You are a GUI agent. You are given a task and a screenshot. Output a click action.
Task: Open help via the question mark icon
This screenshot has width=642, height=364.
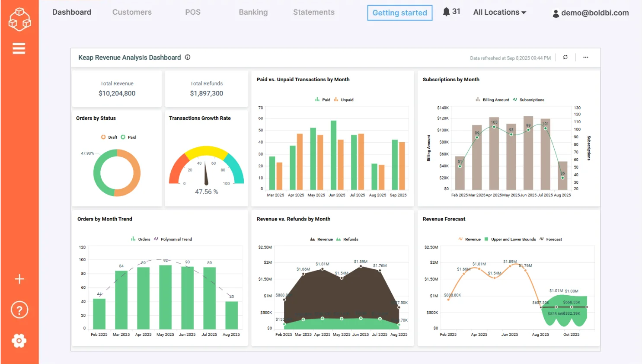pyautogui.click(x=19, y=310)
